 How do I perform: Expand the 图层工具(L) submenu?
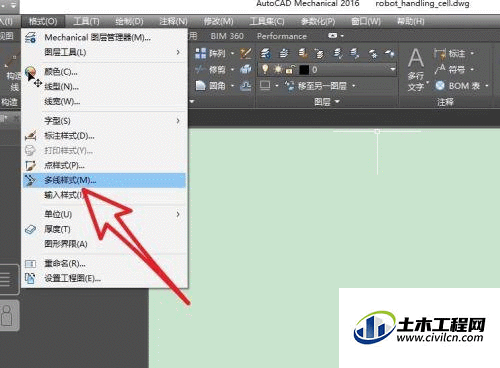click(x=104, y=52)
